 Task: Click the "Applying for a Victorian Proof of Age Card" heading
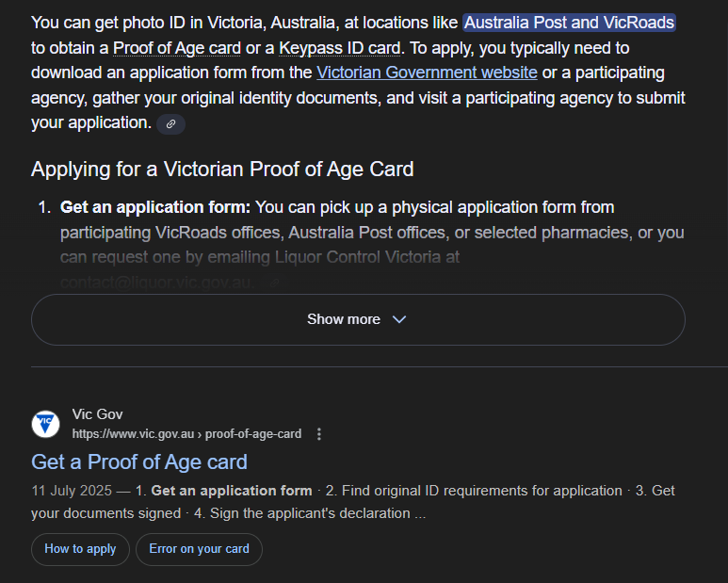click(222, 170)
